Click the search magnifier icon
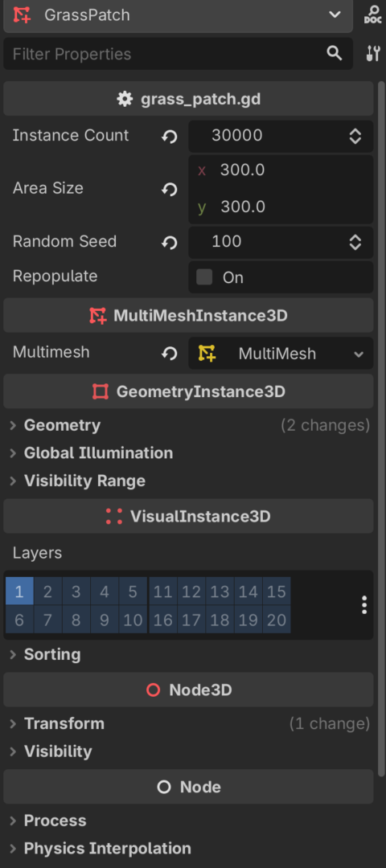Viewport: 386px width, 868px height. [x=334, y=53]
